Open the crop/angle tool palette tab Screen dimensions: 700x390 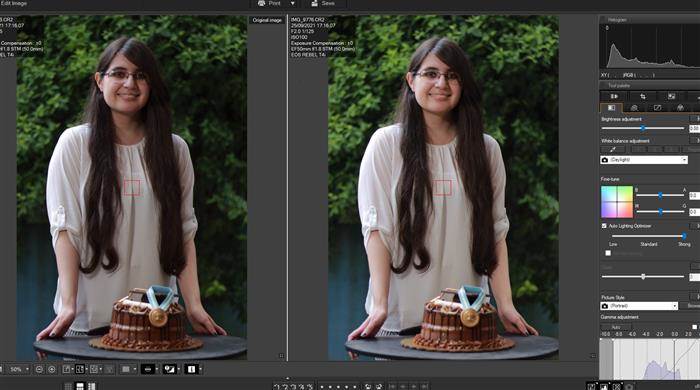(643, 96)
